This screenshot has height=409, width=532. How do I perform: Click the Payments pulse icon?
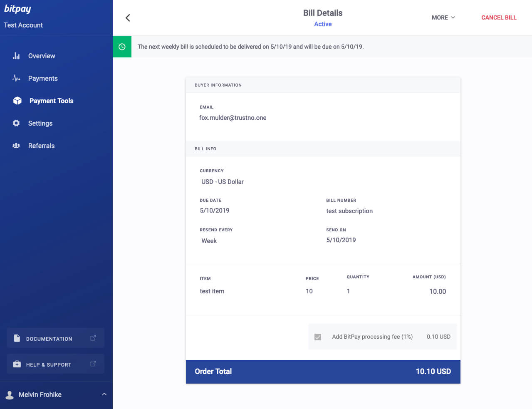pyautogui.click(x=16, y=78)
